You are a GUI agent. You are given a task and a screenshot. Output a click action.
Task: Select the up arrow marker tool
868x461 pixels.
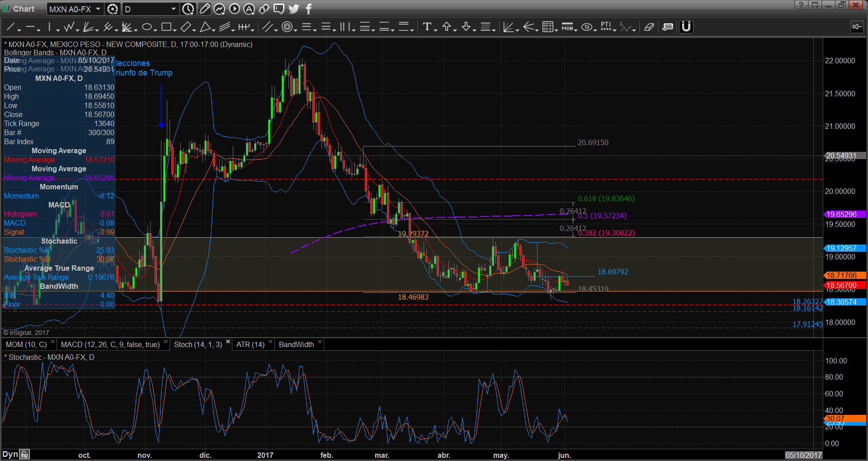(447, 27)
